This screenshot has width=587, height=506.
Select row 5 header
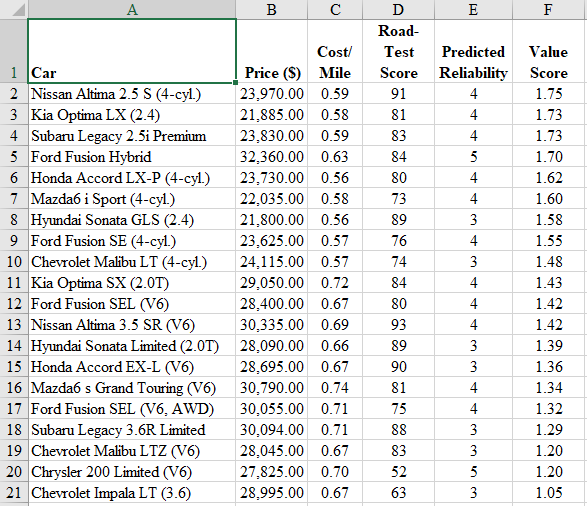[14, 156]
